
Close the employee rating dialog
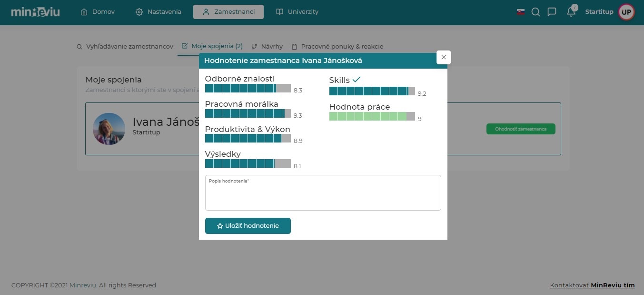click(x=444, y=57)
